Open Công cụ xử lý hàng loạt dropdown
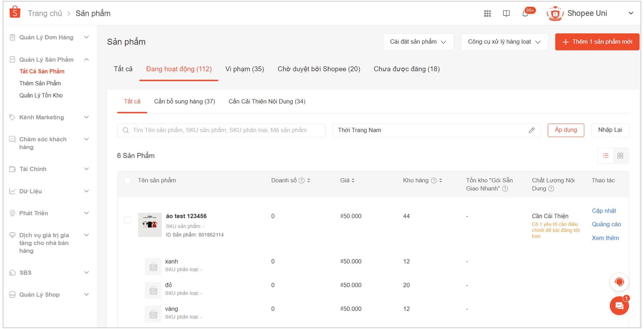The width and height of the screenshot is (644, 329). (504, 42)
